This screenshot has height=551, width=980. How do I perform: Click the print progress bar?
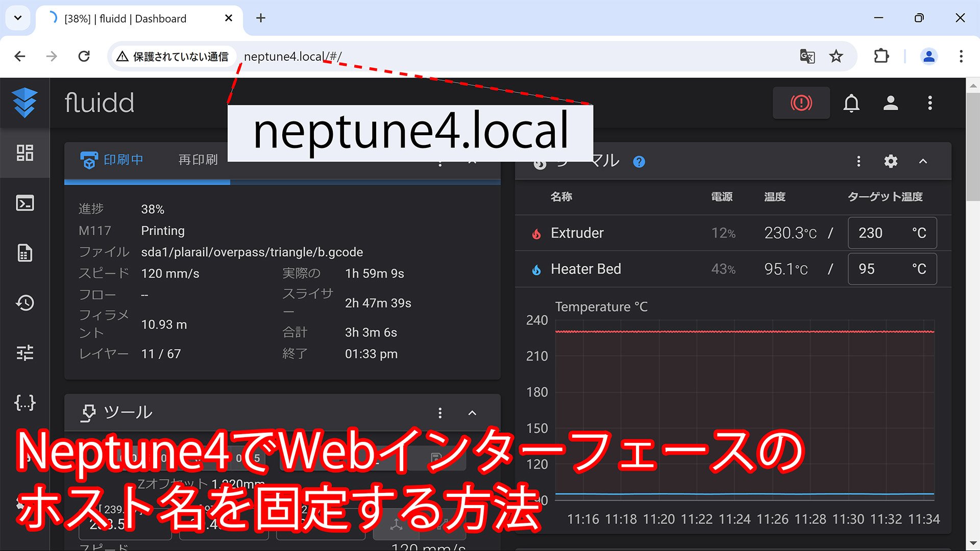point(282,182)
